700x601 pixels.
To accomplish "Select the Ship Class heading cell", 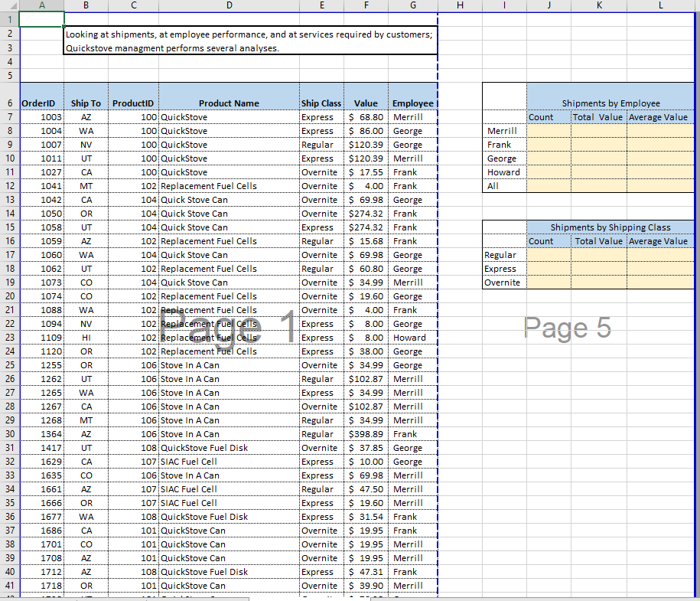I will [321, 103].
